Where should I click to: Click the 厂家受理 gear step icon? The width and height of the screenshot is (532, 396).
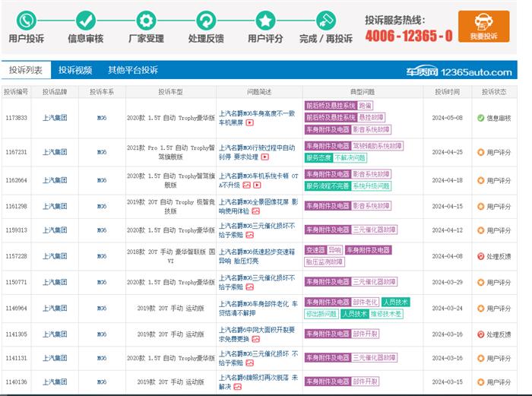[x=146, y=21]
